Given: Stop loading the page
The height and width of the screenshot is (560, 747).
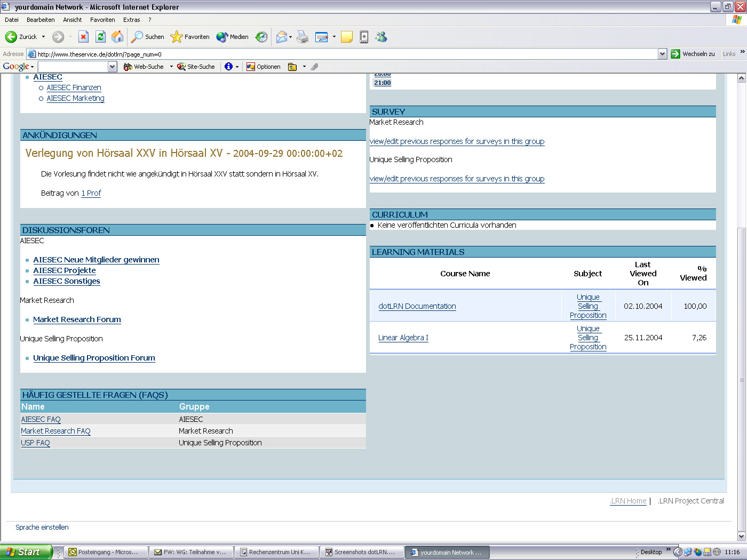Looking at the screenshot, I should [83, 37].
